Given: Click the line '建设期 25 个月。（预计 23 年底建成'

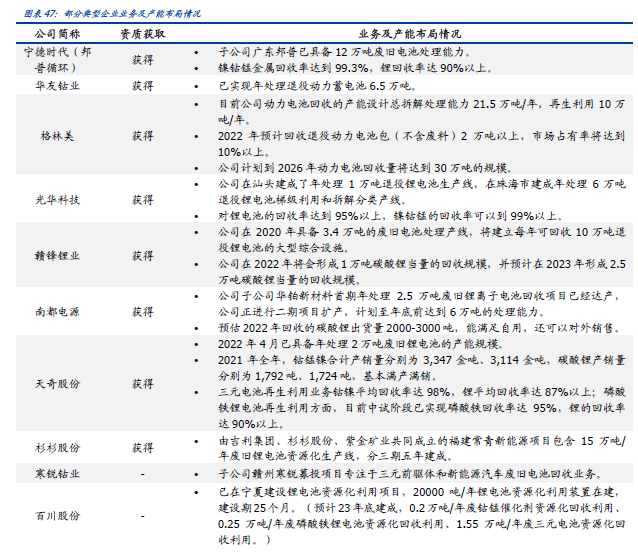Looking at the screenshot, I should coord(419,508).
